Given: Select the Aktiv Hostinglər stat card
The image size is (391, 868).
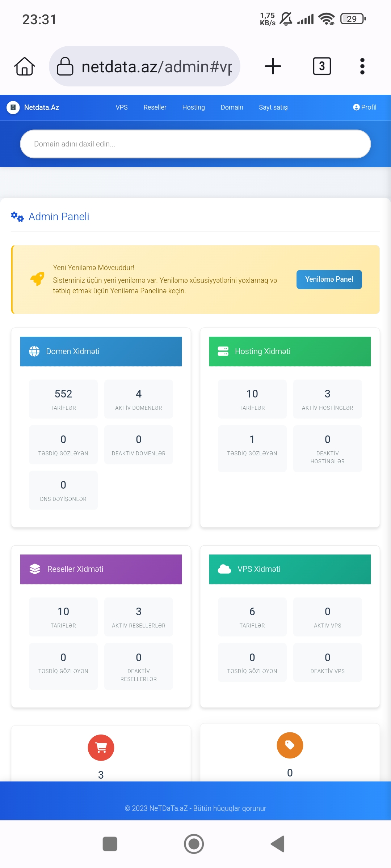Looking at the screenshot, I should click(x=327, y=399).
